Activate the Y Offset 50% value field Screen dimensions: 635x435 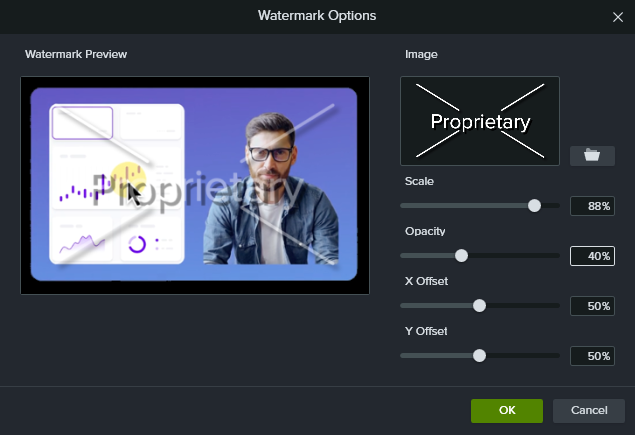(x=592, y=356)
